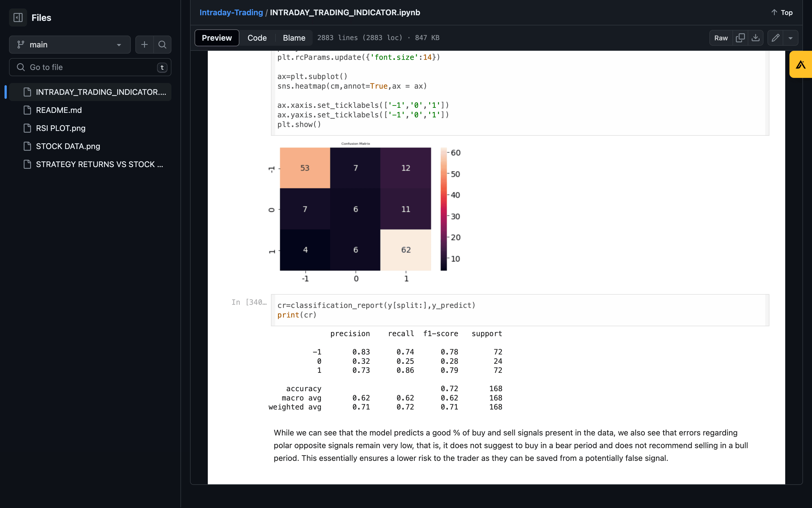This screenshot has height=508, width=812.
Task: Click the add file plus button
Action: (144, 45)
